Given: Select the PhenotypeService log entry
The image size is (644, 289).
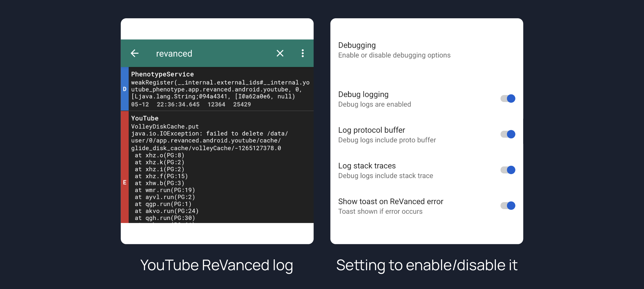Looking at the screenshot, I should pos(220,89).
